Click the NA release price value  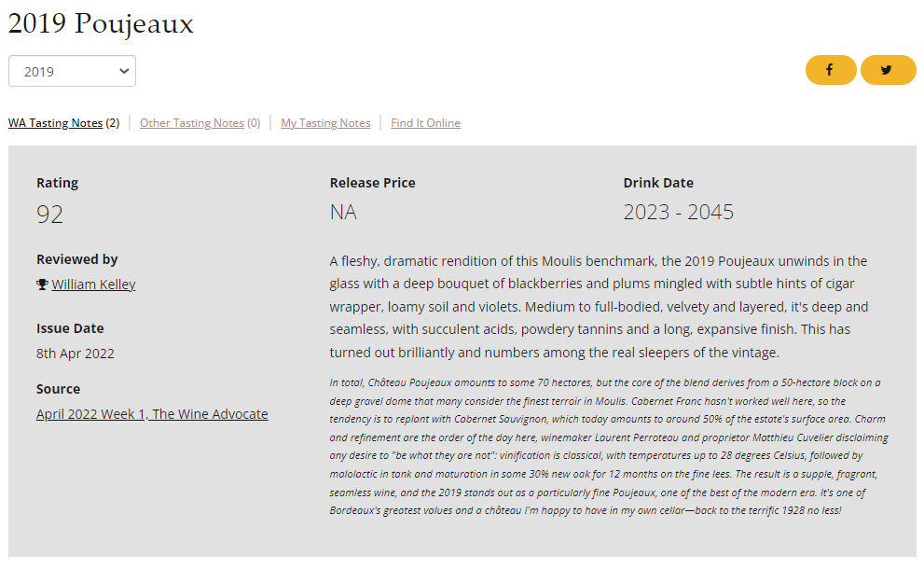(343, 212)
